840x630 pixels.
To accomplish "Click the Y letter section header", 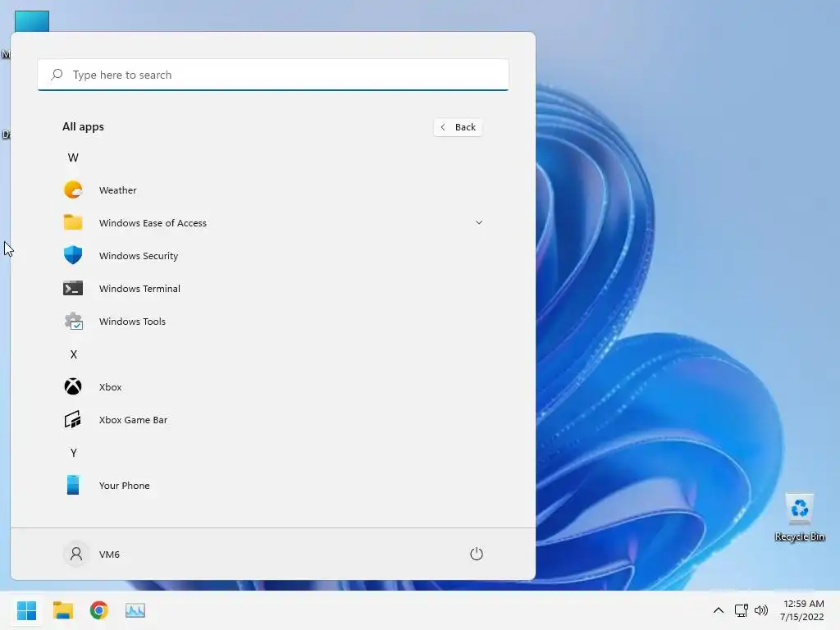I will 73,453.
